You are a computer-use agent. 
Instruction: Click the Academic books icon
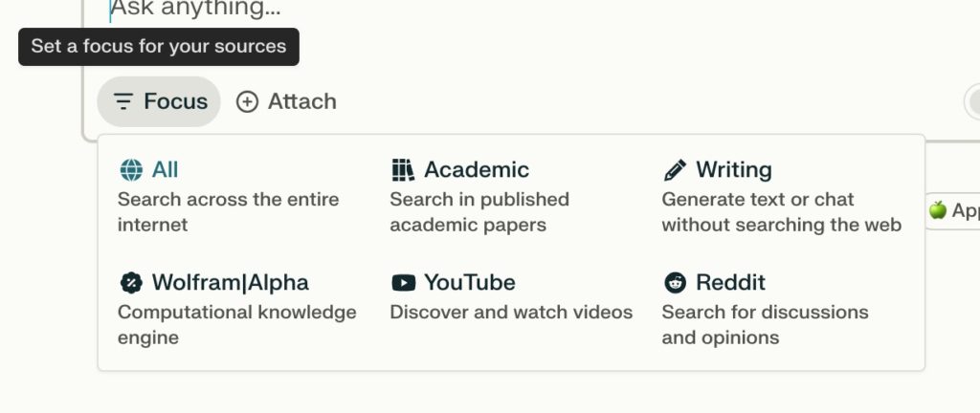point(403,170)
